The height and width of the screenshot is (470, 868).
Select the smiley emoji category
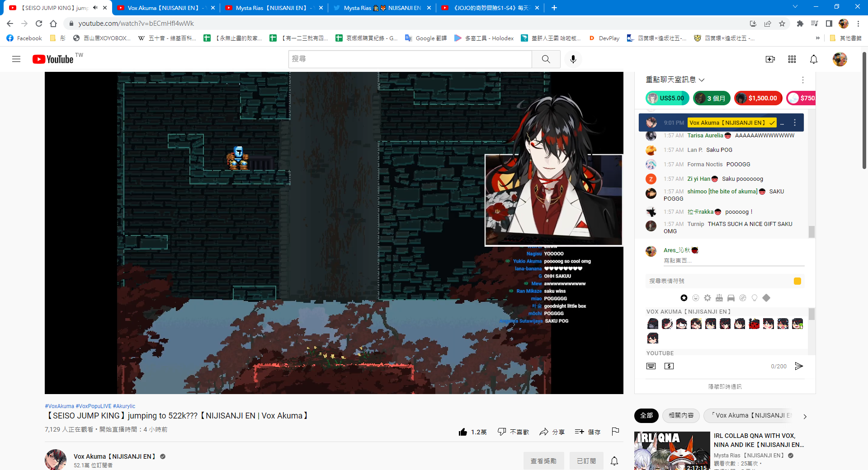click(696, 298)
